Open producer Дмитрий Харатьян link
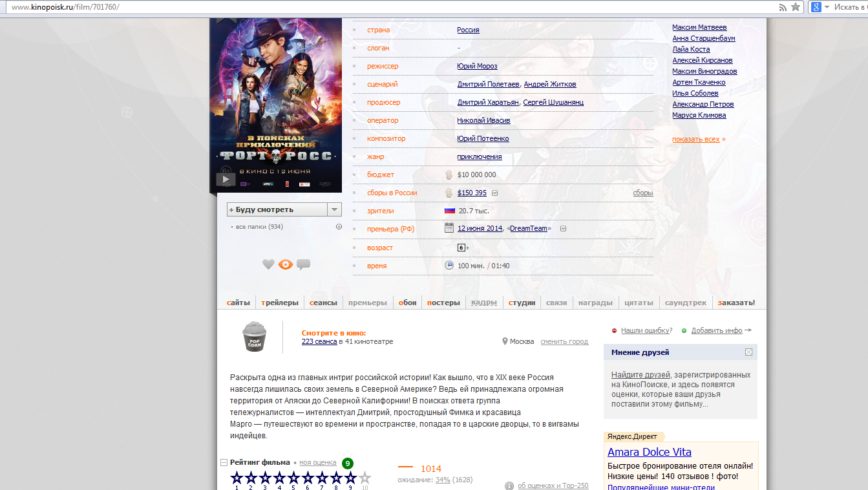Viewport: 868px width, 490px height. click(488, 102)
